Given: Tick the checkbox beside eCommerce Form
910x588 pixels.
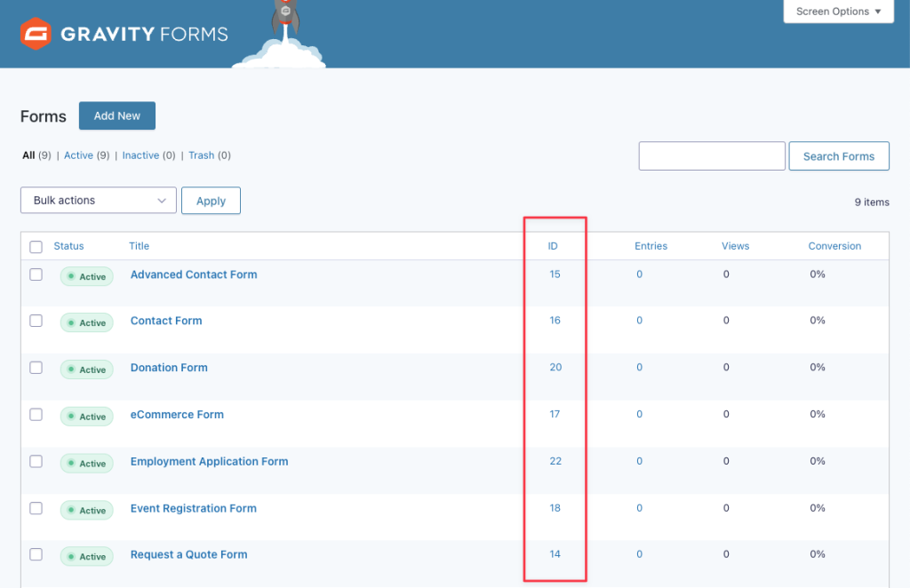Looking at the screenshot, I should point(36,415).
